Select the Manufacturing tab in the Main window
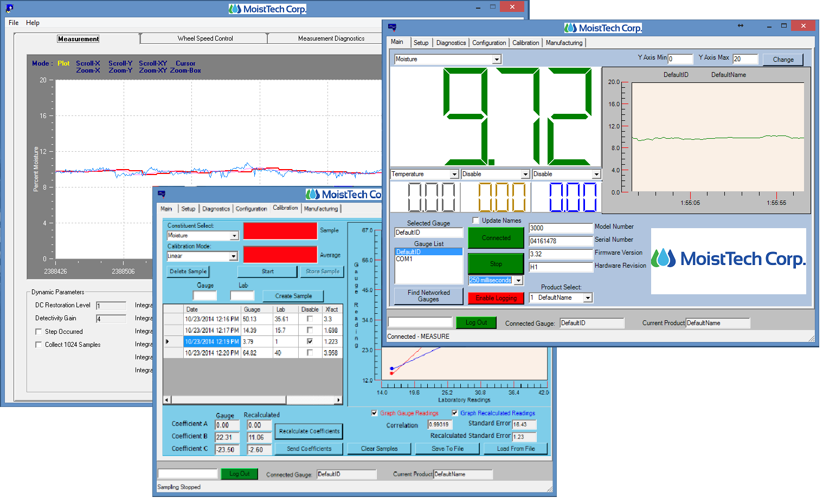The width and height of the screenshot is (823, 504). pos(564,43)
